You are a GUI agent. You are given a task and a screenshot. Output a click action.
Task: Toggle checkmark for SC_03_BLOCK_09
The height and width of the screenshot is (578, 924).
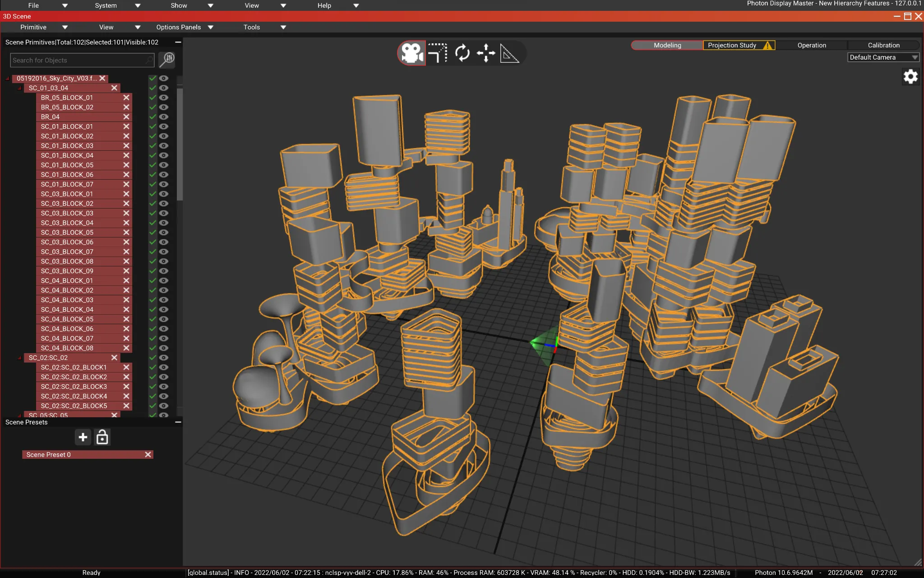click(153, 271)
